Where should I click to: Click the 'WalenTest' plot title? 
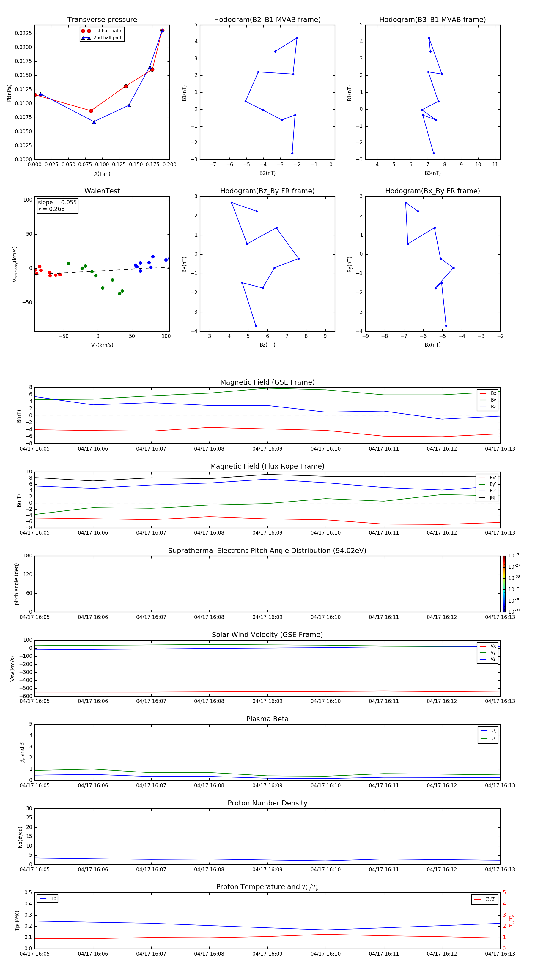point(102,191)
